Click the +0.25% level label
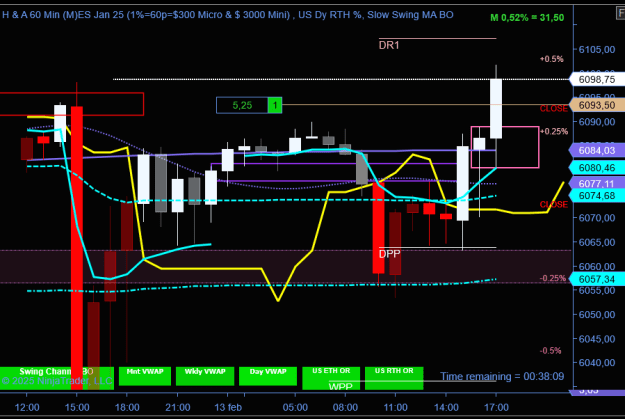The width and height of the screenshot is (625, 419). click(554, 132)
